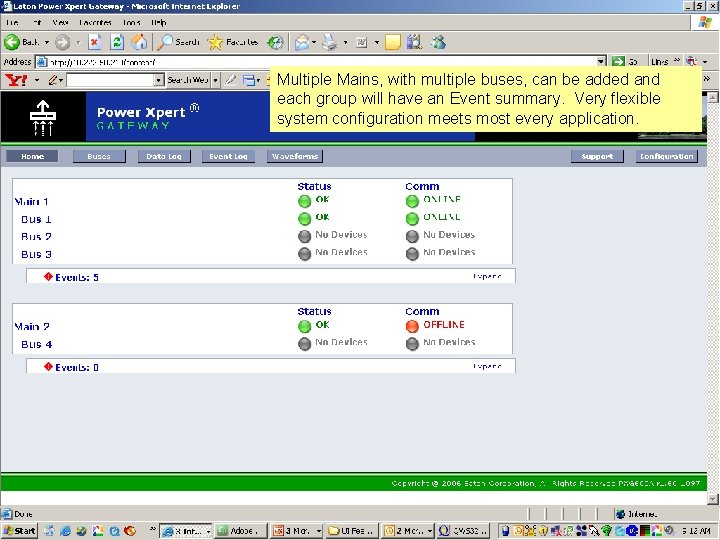Image resolution: width=720 pixels, height=540 pixels.
Task: Open the Main 2 link
Action: click(32, 326)
